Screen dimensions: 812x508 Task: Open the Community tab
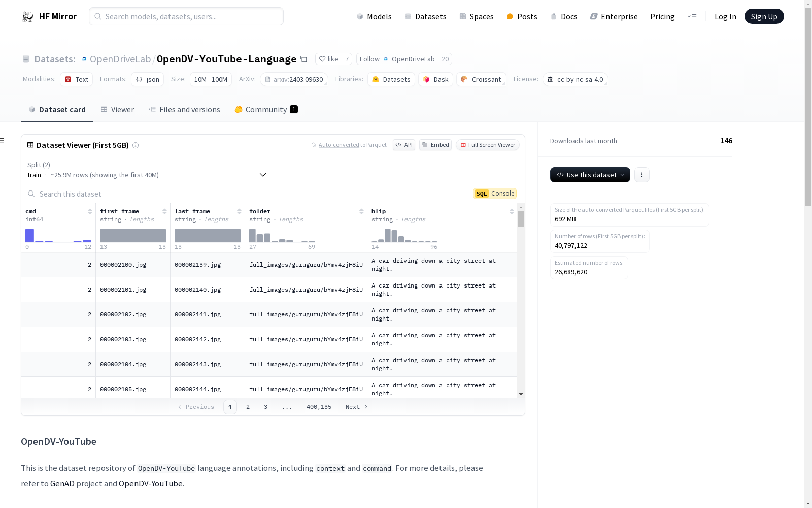pos(266,110)
